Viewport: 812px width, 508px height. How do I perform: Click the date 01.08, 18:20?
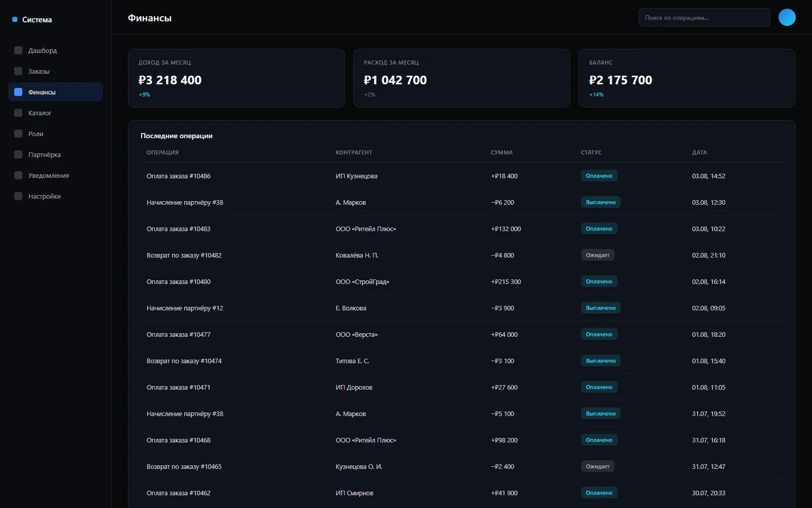point(708,334)
